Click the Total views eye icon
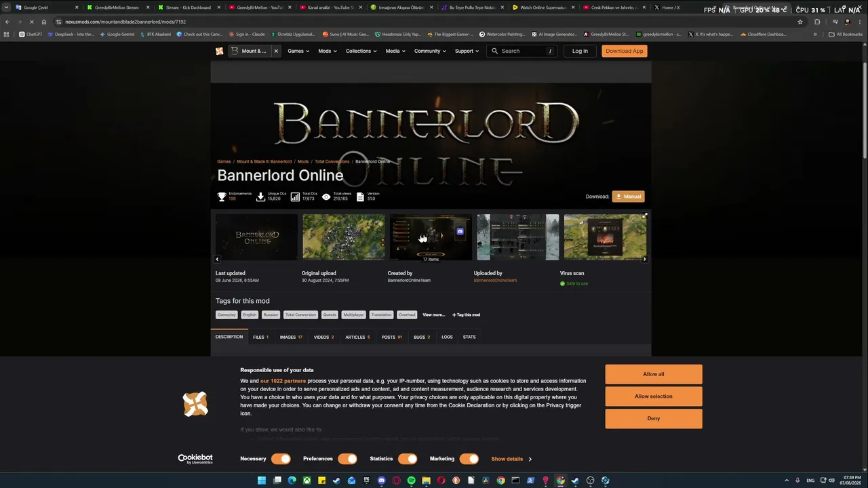Screen dimensions: 868x488 pos(326,197)
